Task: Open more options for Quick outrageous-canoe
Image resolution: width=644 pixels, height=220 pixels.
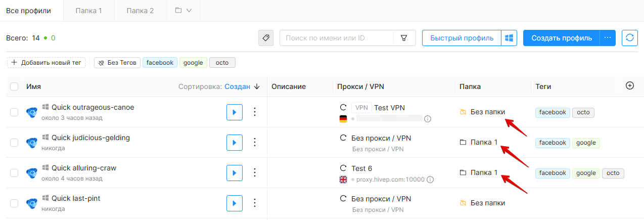Action: pos(255,112)
